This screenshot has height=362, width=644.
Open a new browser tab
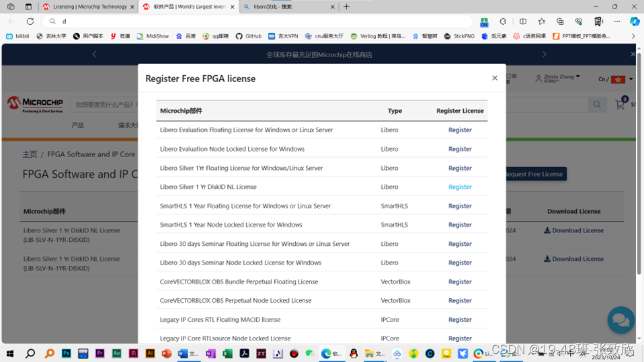click(x=347, y=7)
